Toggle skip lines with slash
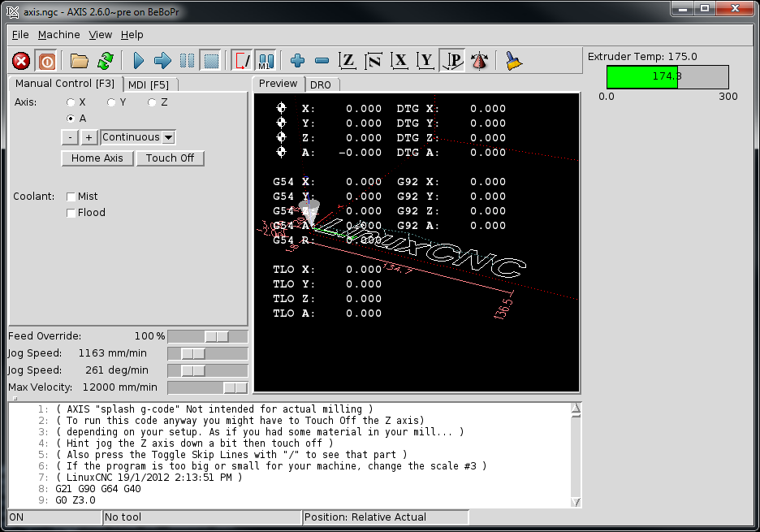The image size is (760, 532). coord(240,60)
